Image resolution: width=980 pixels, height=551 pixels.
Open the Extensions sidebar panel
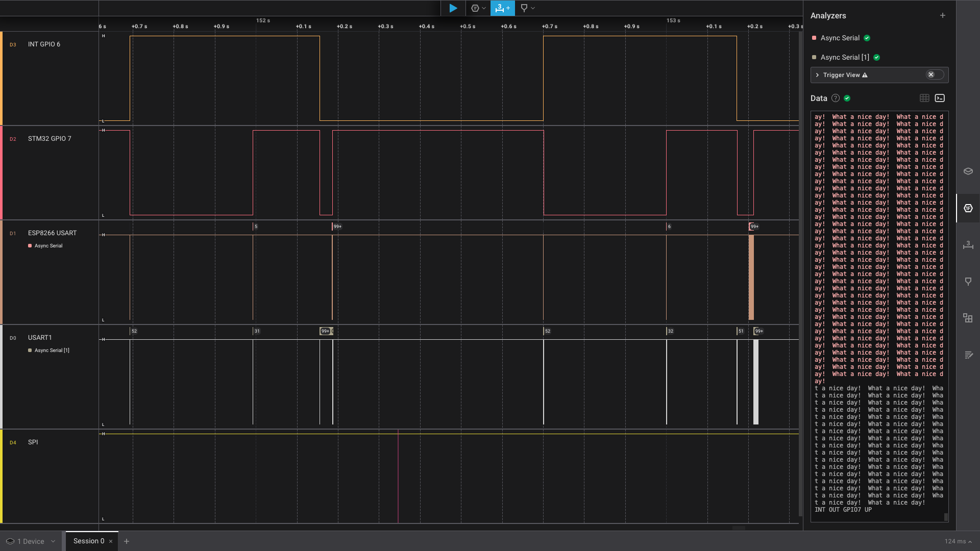click(968, 318)
